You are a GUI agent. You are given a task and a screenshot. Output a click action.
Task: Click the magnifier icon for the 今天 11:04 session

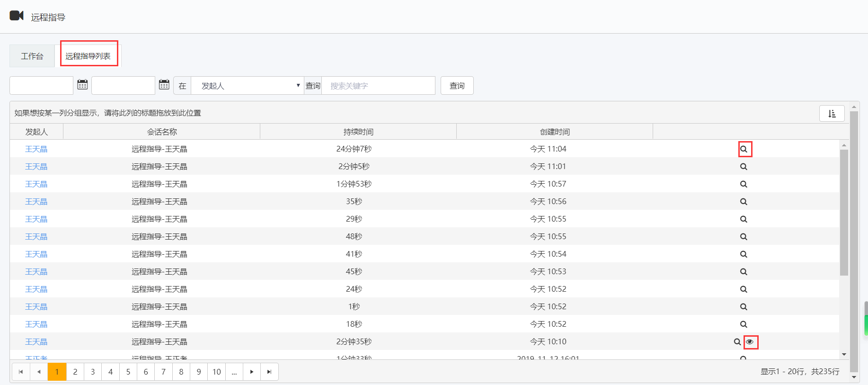coord(744,149)
